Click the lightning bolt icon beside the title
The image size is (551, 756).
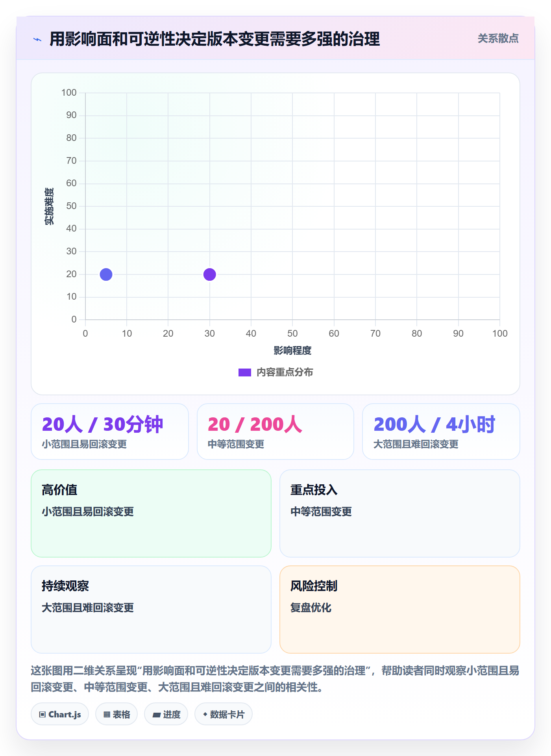[37, 39]
